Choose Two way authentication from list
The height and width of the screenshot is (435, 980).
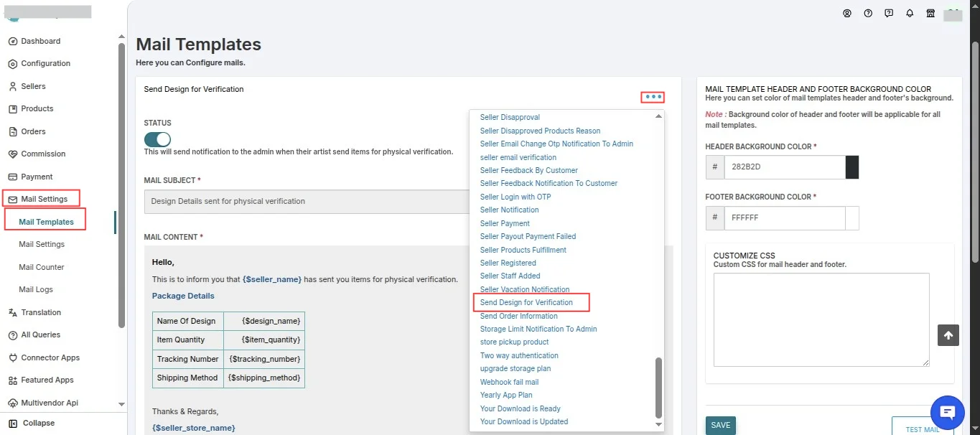coord(519,355)
